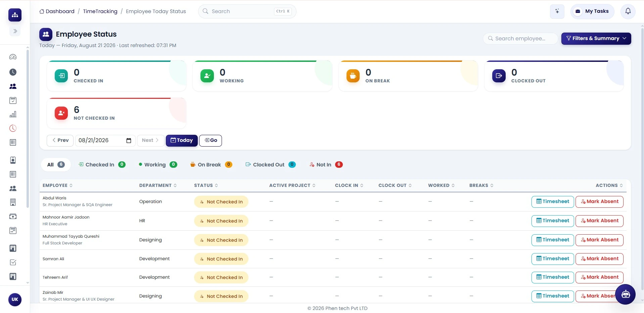Mark Abdul Waris absent

click(x=599, y=202)
